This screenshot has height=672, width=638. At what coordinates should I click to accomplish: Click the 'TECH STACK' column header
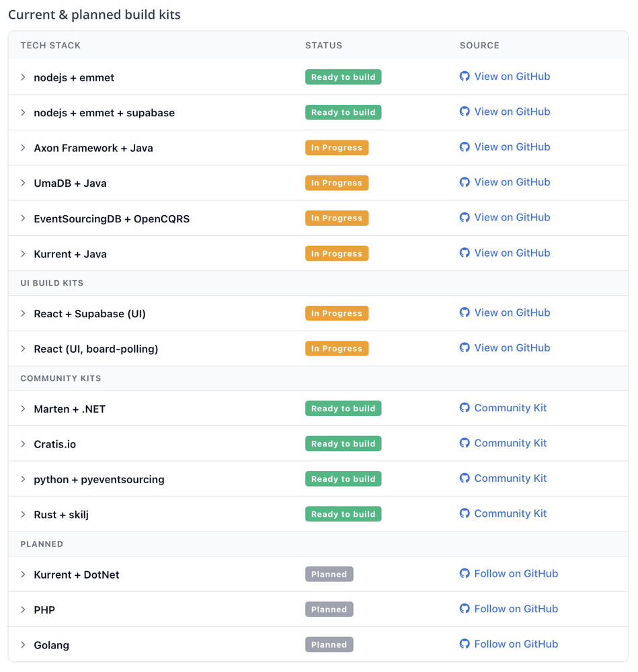50,46
